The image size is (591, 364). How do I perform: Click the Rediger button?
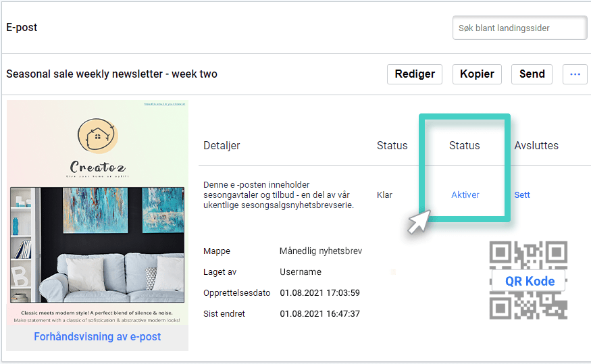[415, 74]
